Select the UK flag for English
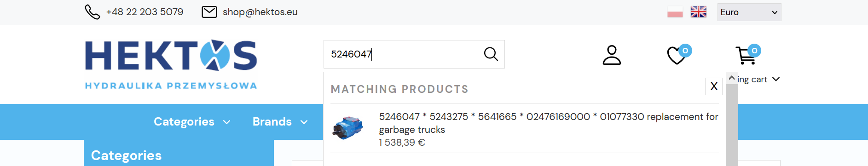Screen dimensions: 868x166 click(699, 12)
